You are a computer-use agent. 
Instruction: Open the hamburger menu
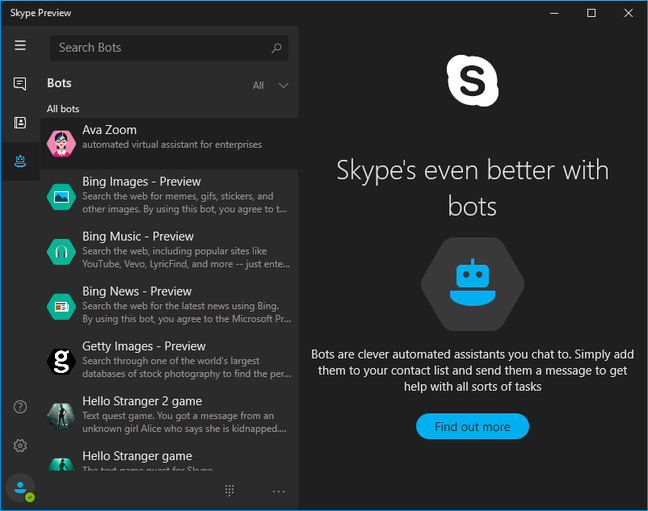[20, 45]
